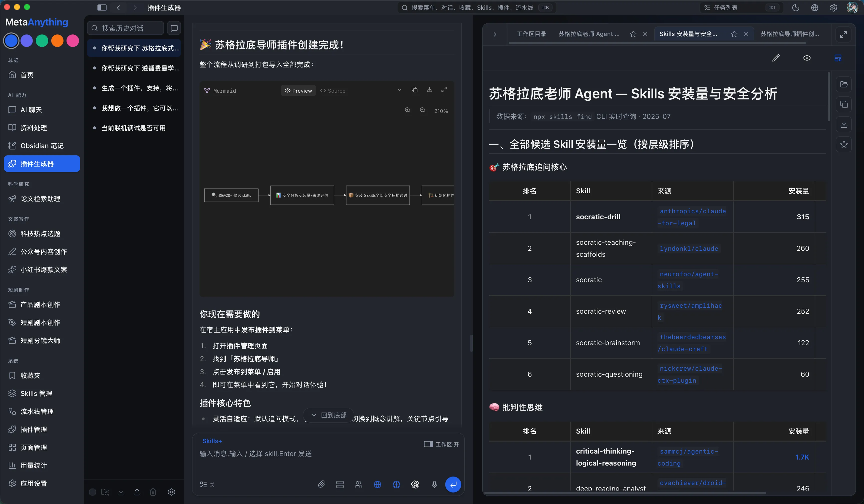
Task: Select the pink theme color swatch
Action: pos(73,41)
